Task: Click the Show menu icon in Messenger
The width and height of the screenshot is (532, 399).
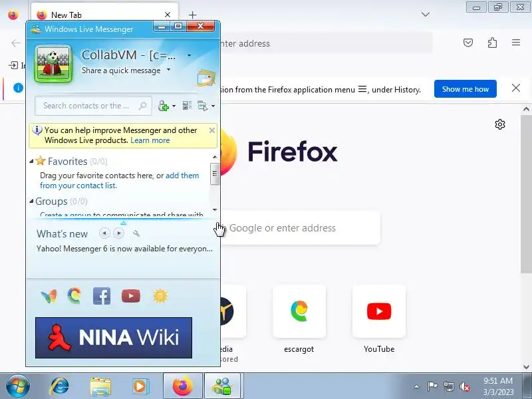Action: pyautogui.click(x=203, y=106)
